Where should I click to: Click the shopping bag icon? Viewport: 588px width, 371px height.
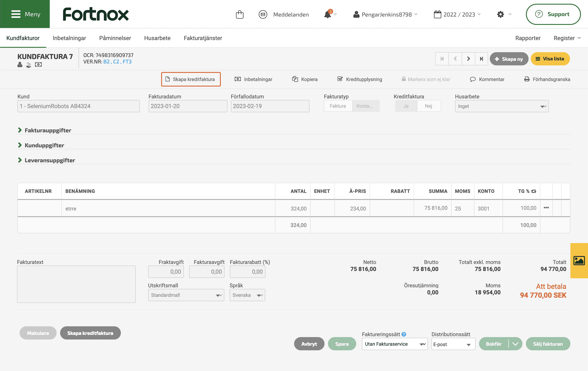coord(240,14)
